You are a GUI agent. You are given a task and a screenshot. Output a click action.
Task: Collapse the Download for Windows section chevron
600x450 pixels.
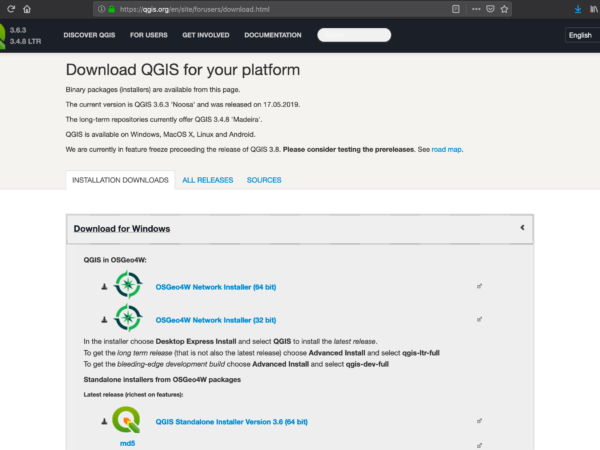point(522,228)
